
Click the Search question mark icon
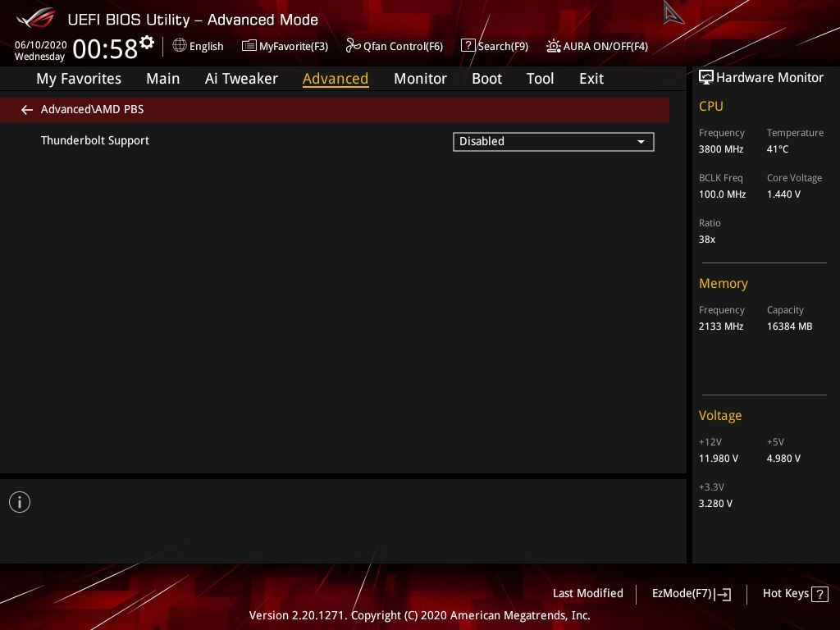pos(468,46)
